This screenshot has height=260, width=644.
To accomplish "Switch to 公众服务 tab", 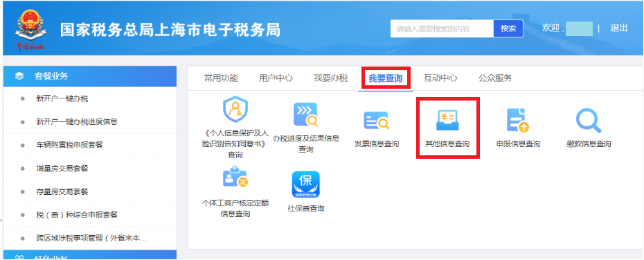I will [495, 78].
